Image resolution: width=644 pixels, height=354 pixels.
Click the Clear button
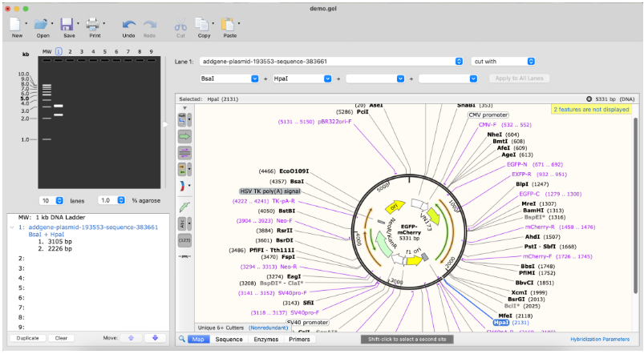(61, 338)
